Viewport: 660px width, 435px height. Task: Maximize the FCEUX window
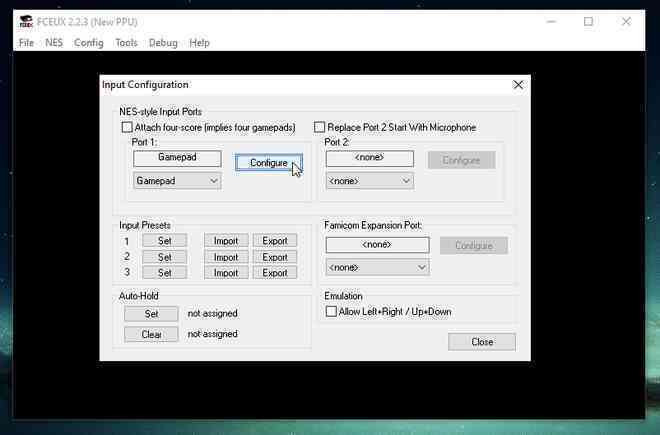tap(588, 21)
